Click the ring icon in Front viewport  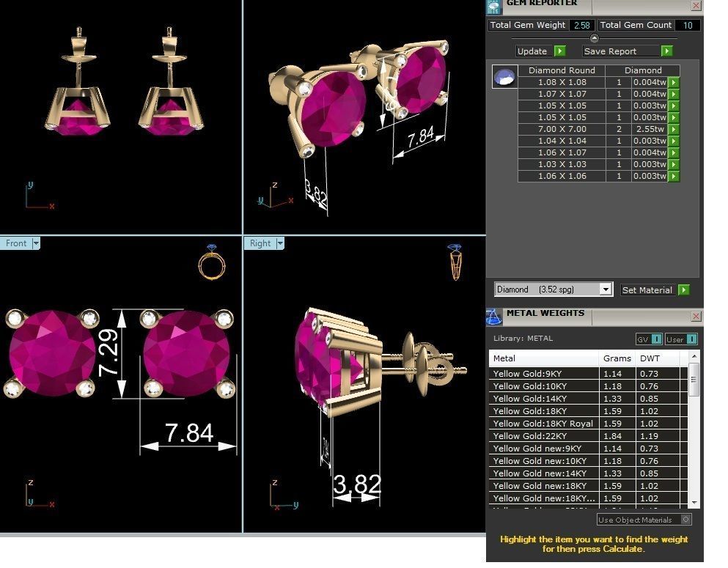(212, 262)
